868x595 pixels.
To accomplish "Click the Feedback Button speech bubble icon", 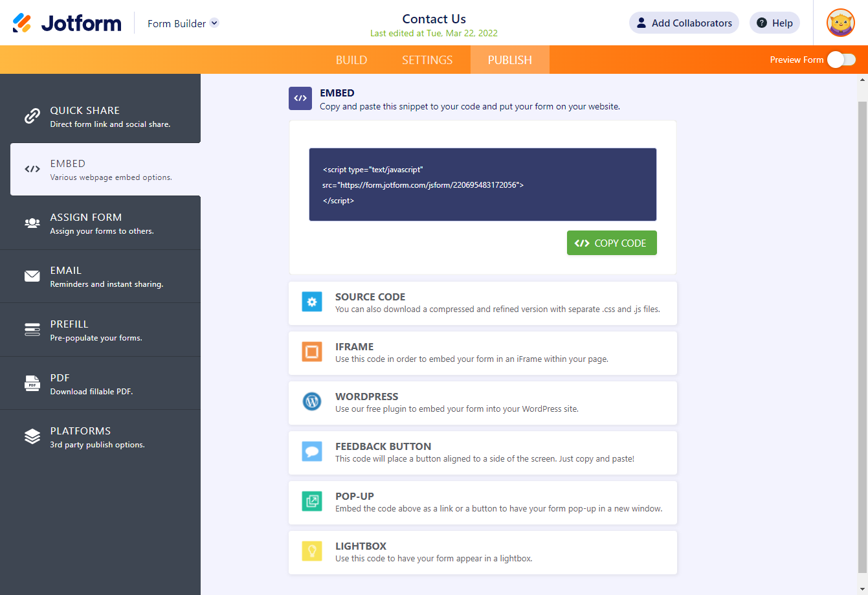I will [312, 451].
